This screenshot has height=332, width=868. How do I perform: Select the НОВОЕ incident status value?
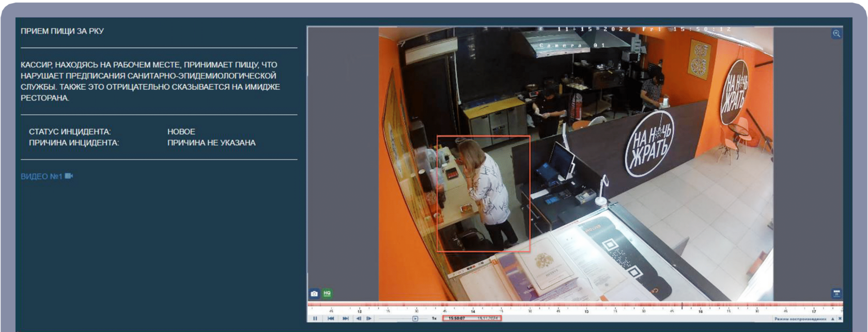(x=181, y=132)
